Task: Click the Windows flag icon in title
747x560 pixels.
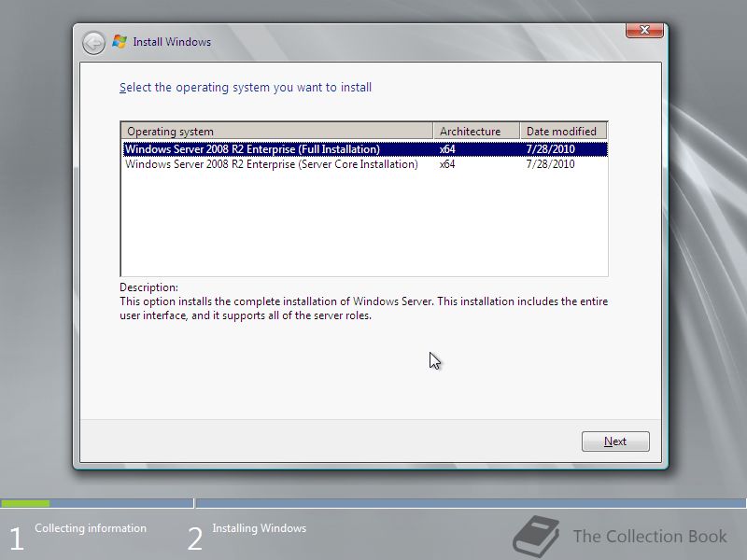Action: point(120,42)
